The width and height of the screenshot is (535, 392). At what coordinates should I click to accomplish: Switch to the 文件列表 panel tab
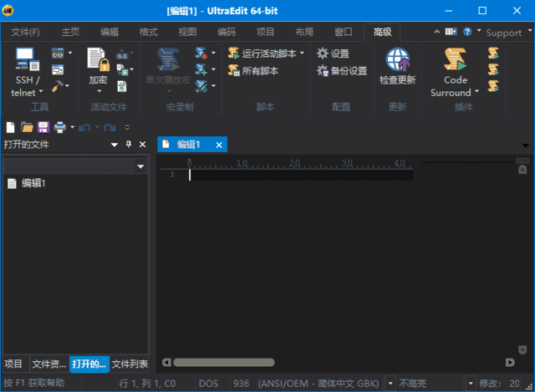[130, 364]
